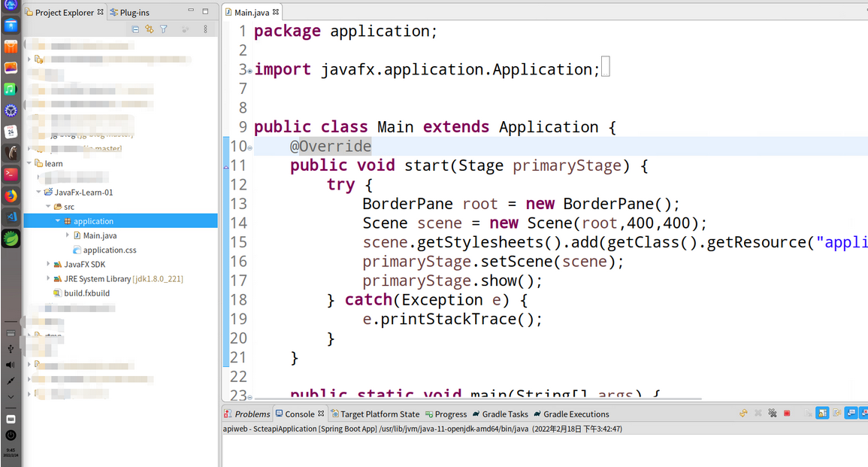Screen dimensions: 868x467
Task: Click the @Override annotation in the code
Action: (331, 146)
